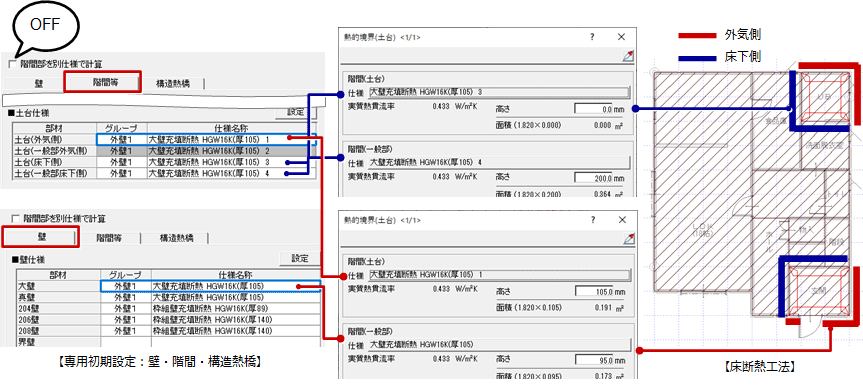Click the 仕様 button reading 大壁充填断熱 HGW16K(厚105) 4
Image resolution: width=863 pixels, height=385 pixels.
coord(499,162)
